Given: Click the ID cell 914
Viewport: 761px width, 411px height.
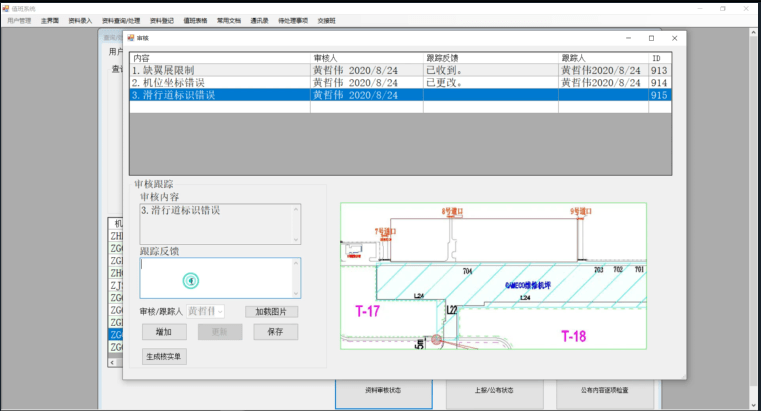Looking at the screenshot, I should click(x=660, y=82).
